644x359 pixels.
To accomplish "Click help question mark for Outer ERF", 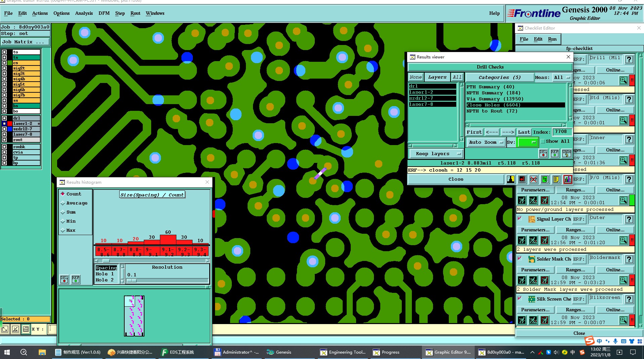I will click(x=629, y=219).
